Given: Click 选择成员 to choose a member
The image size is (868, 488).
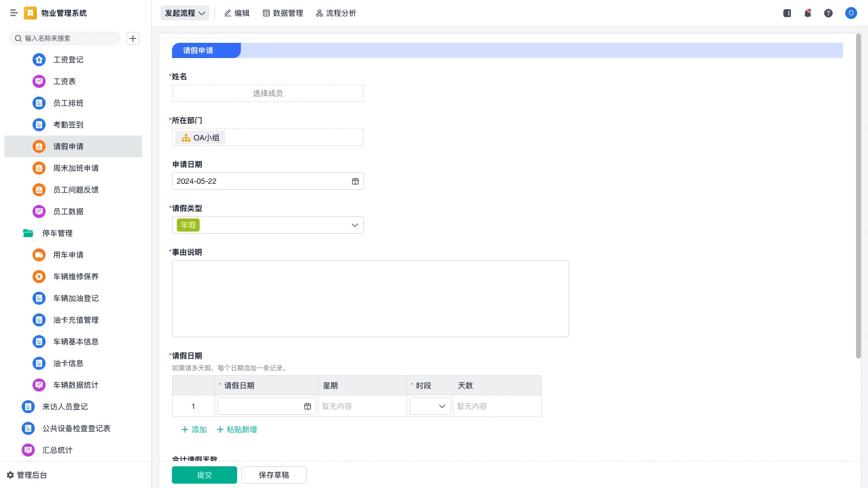Looking at the screenshot, I should 267,93.
